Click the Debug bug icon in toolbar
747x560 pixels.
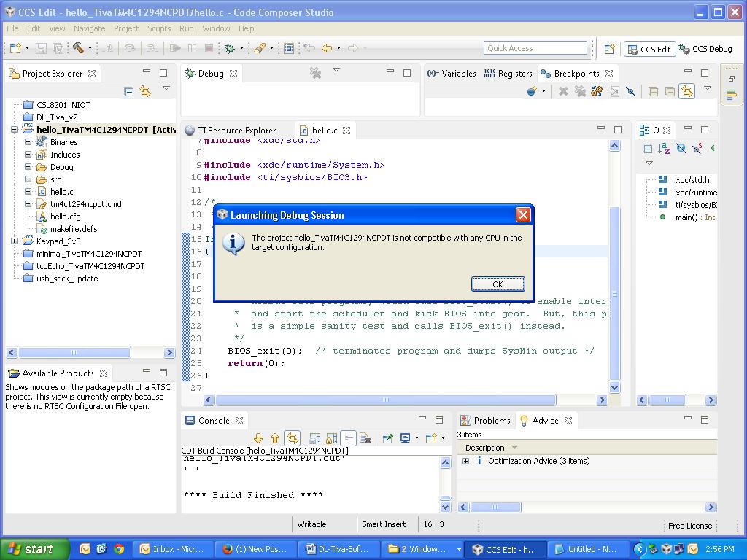230,48
